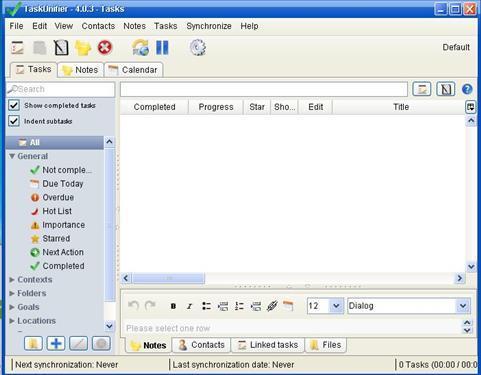Select the Overdue filter in sidebar

pyautogui.click(x=58, y=197)
